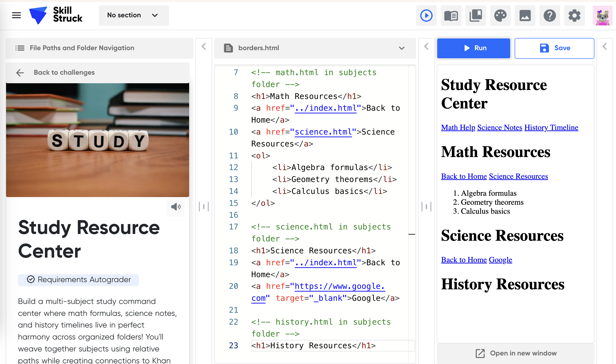This screenshot has width=616, height=364.
Task: Click the bookmarked collections icon
Action: coord(476,16)
